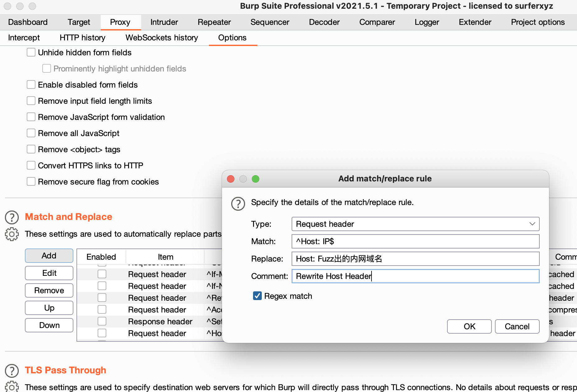Click the Edit rule button
Image resolution: width=577 pixels, height=392 pixels.
49,273
